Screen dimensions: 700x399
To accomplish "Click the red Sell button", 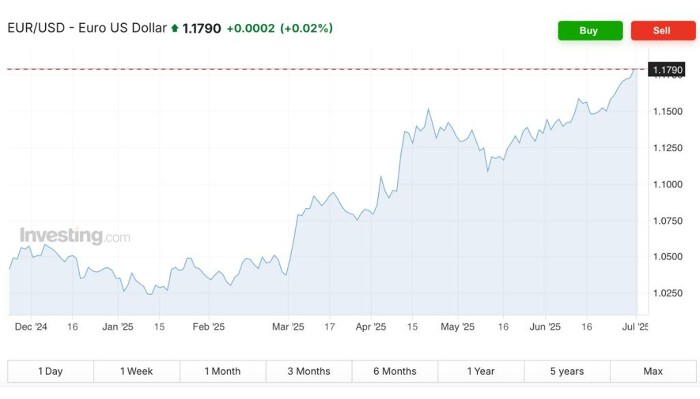I will point(663,30).
